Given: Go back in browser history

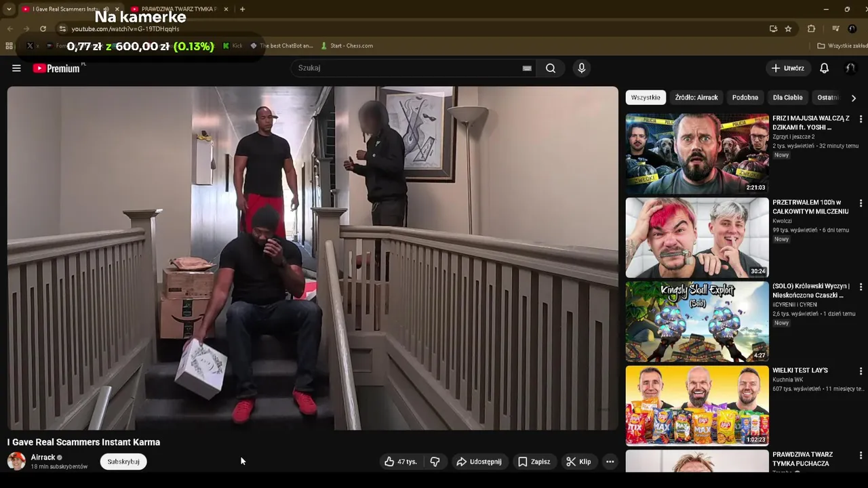Looking at the screenshot, I should click(9, 28).
